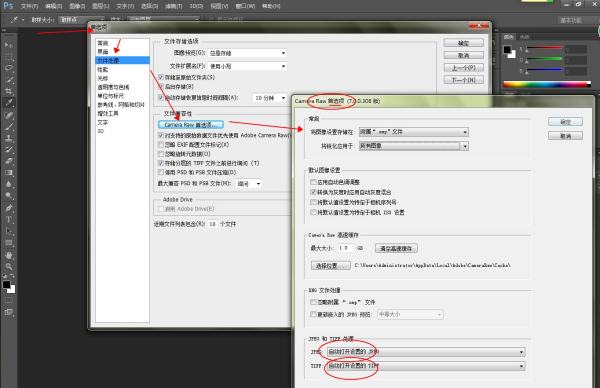600x388 pixels.
Task: Open 最大兼容 PSD 和 PSB 文件 dropdown
Action: coord(249,184)
